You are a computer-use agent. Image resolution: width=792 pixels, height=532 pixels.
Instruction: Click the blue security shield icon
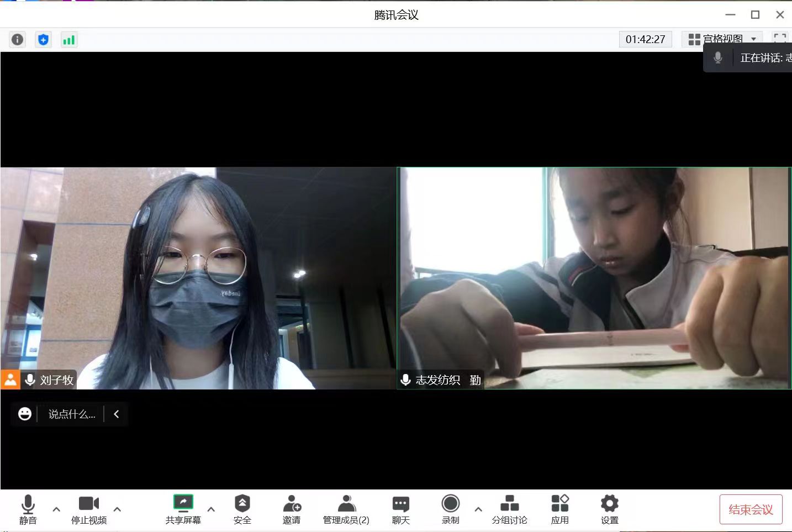(x=43, y=40)
